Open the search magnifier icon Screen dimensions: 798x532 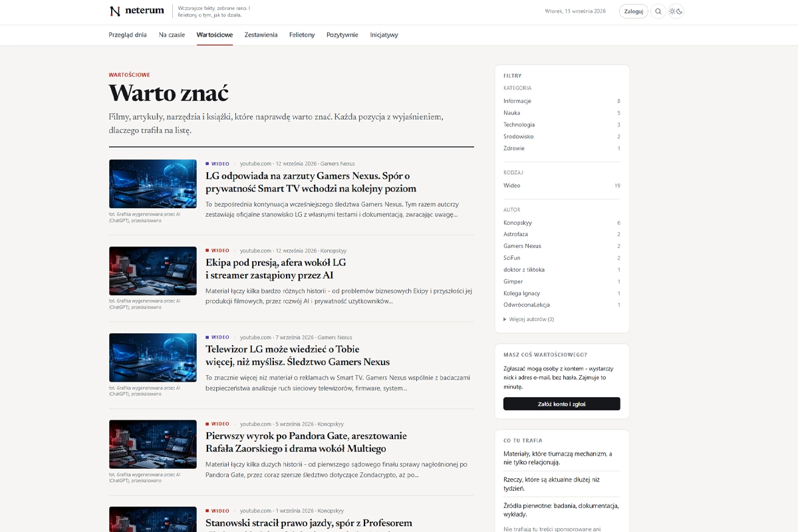tap(658, 11)
